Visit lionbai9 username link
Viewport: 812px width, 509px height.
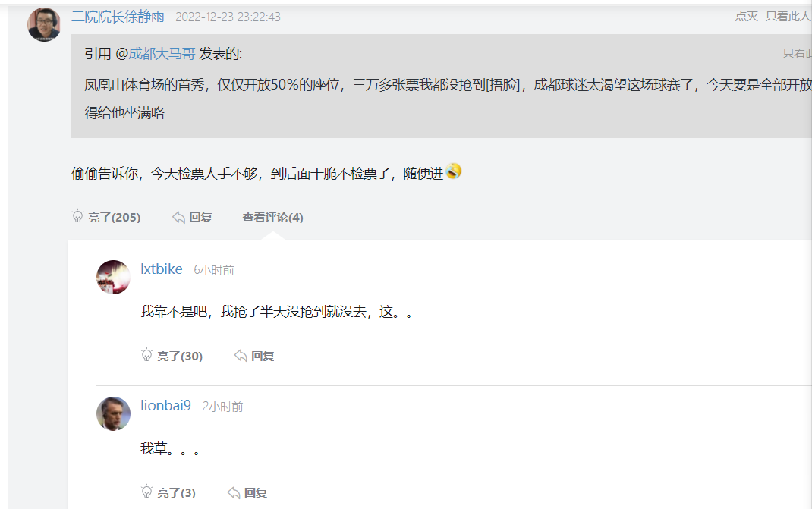pyautogui.click(x=165, y=406)
